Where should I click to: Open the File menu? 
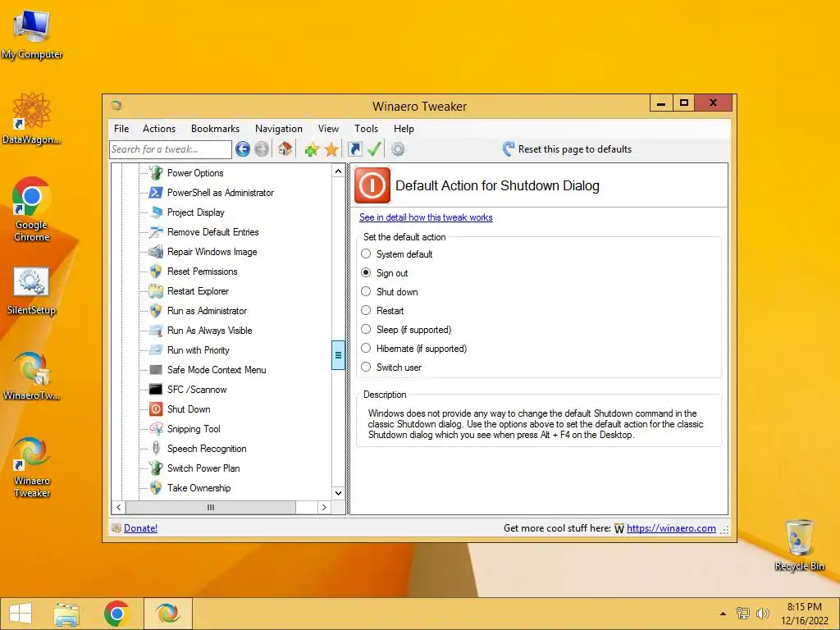point(121,129)
